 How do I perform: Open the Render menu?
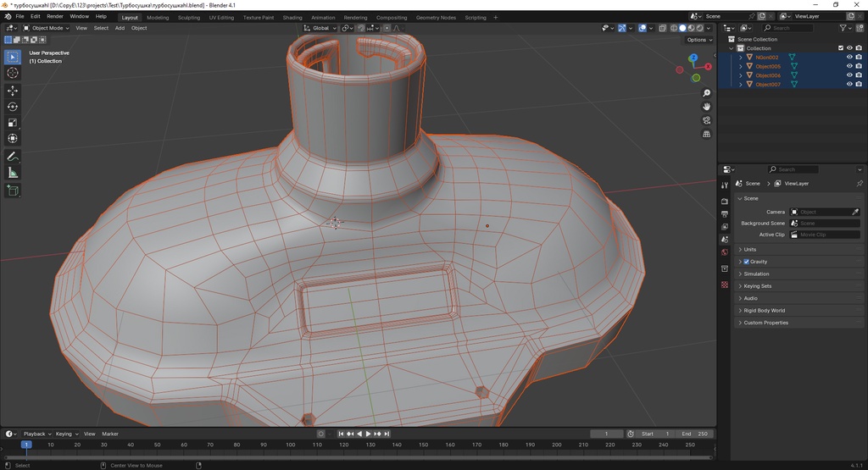55,17
